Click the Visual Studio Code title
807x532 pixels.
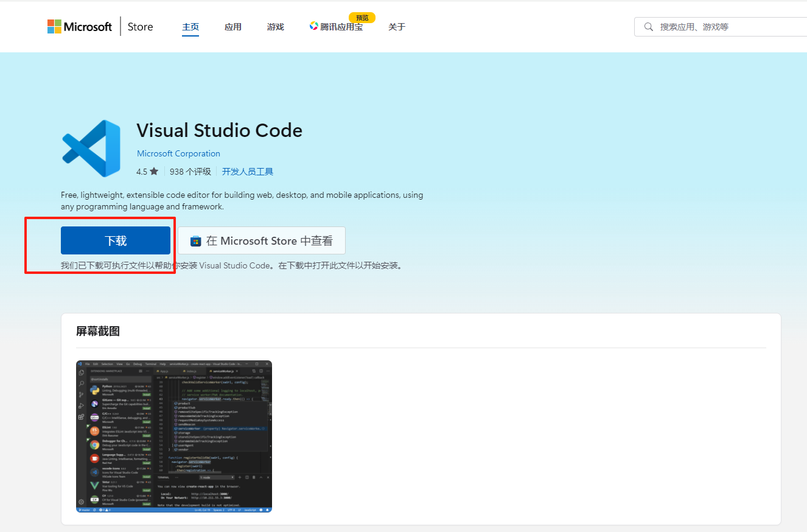220,130
